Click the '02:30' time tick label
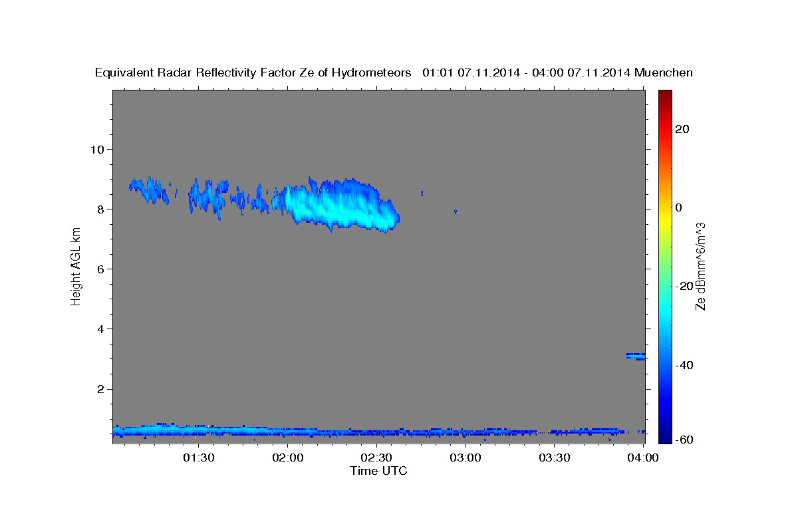The width and height of the screenshot is (798, 532). [x=377, y=458]
